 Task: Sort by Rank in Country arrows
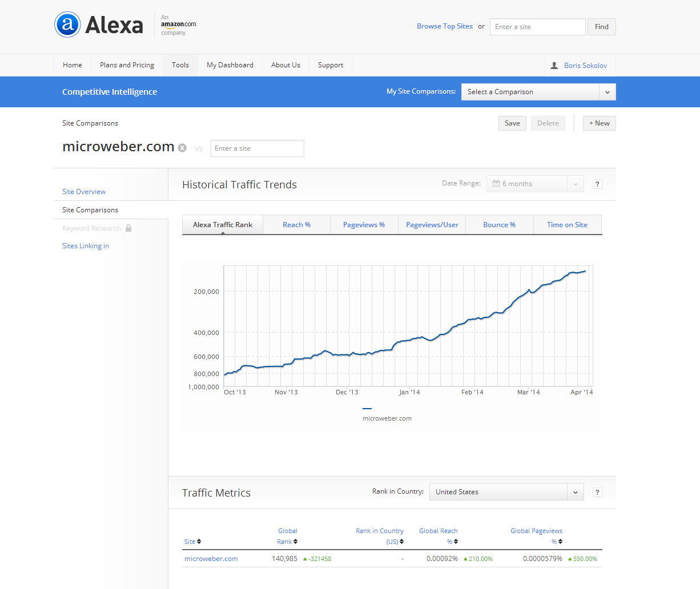[401, 542]
